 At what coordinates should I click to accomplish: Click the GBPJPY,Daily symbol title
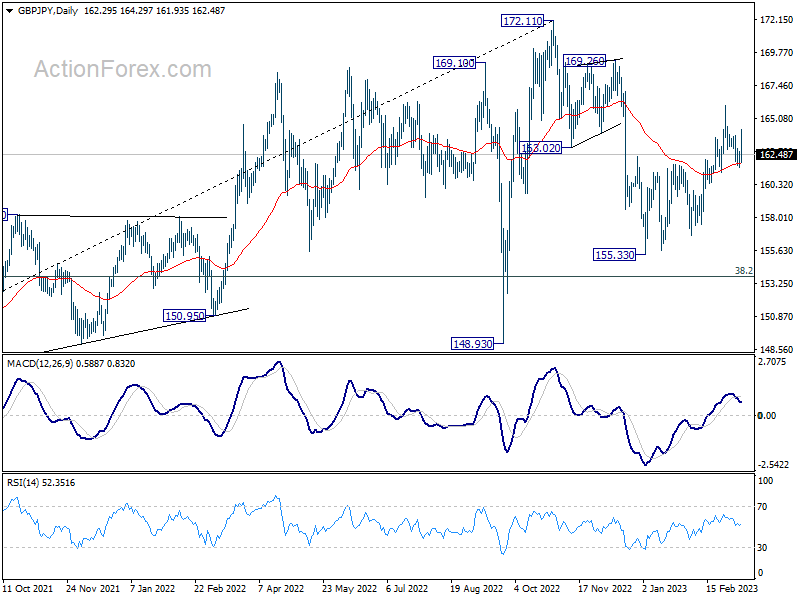[47, 11]
